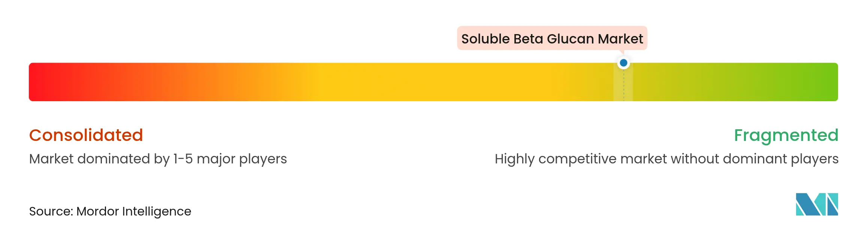Select the Consolidated heading

(86, 135)
